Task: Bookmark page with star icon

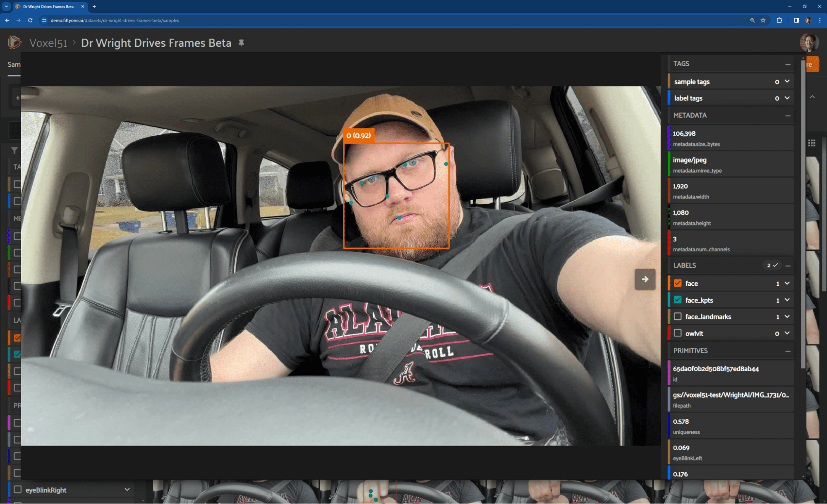Action: 763,20
